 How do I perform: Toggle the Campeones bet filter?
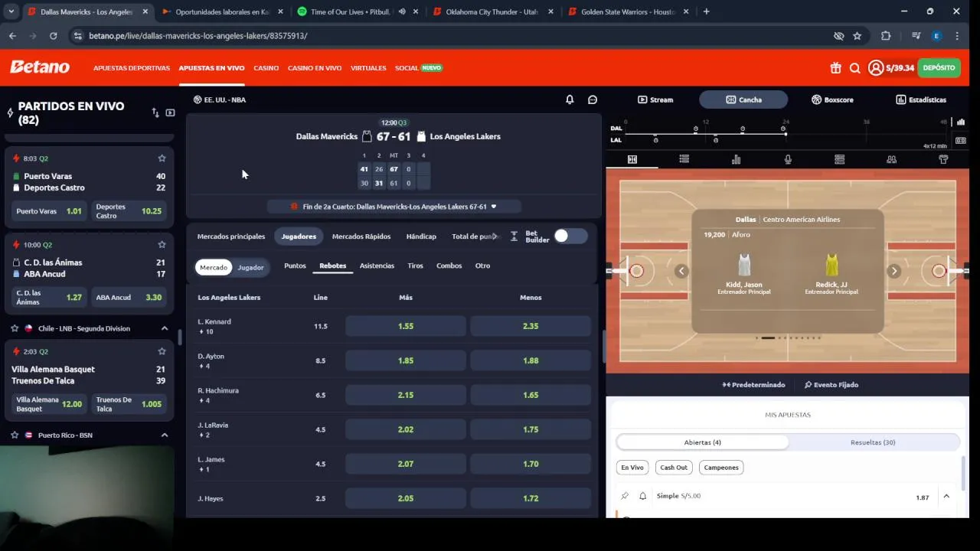(721, 468)
